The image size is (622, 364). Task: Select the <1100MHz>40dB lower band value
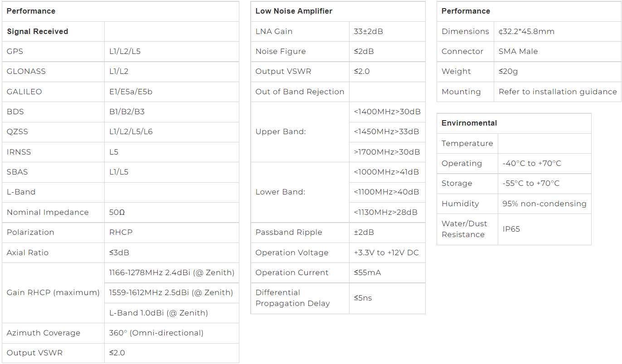387,192
